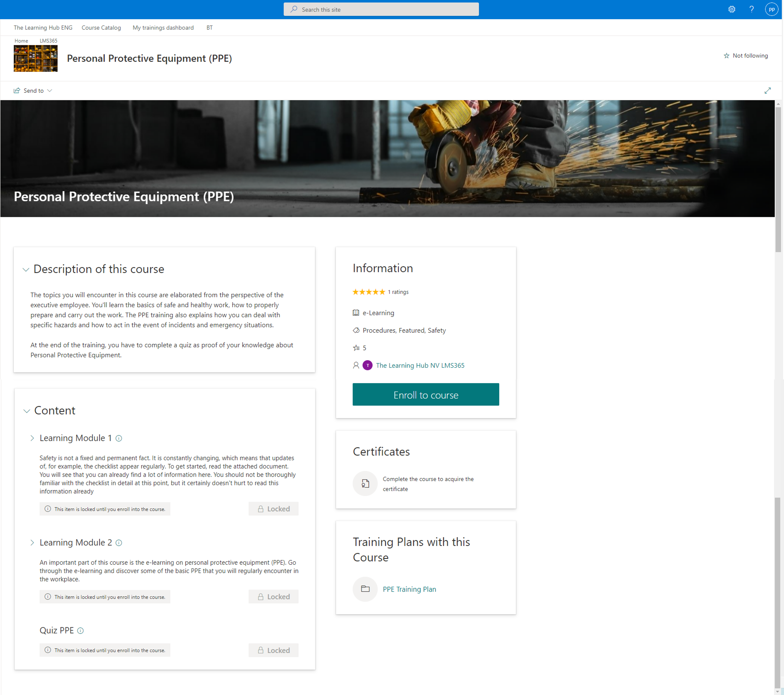Go to LMS365 breadcrumb link
The image size is (784, 695).
pyautogui.click(x=48, y=41)
